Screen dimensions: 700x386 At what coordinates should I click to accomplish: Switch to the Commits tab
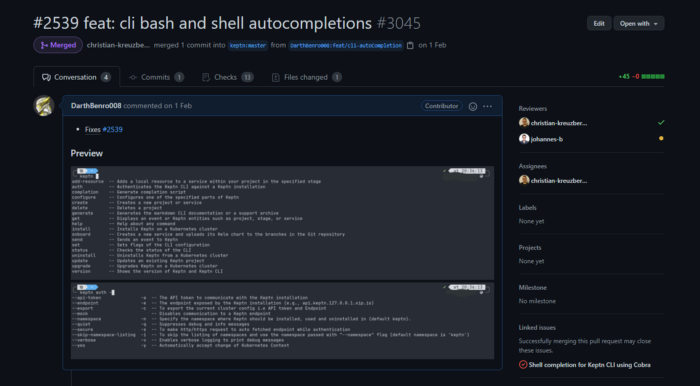tap(156, 77)
